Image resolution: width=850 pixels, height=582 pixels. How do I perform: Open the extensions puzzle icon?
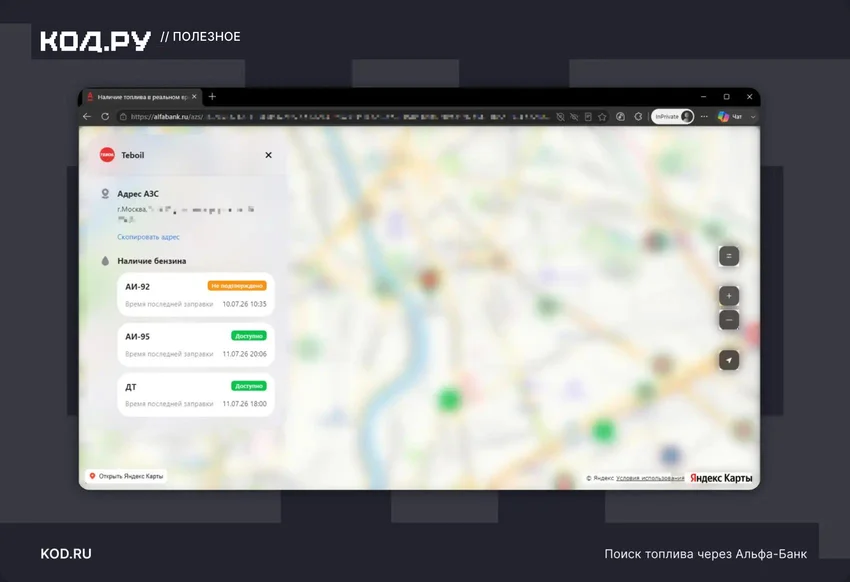pos(638,117)
